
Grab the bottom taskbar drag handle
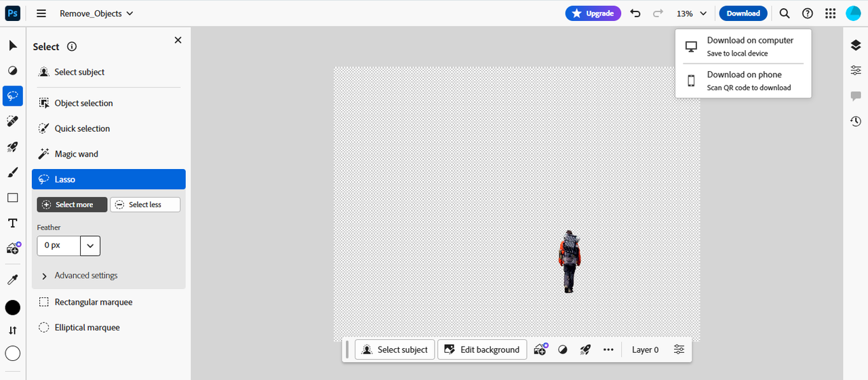pos(347,349)
